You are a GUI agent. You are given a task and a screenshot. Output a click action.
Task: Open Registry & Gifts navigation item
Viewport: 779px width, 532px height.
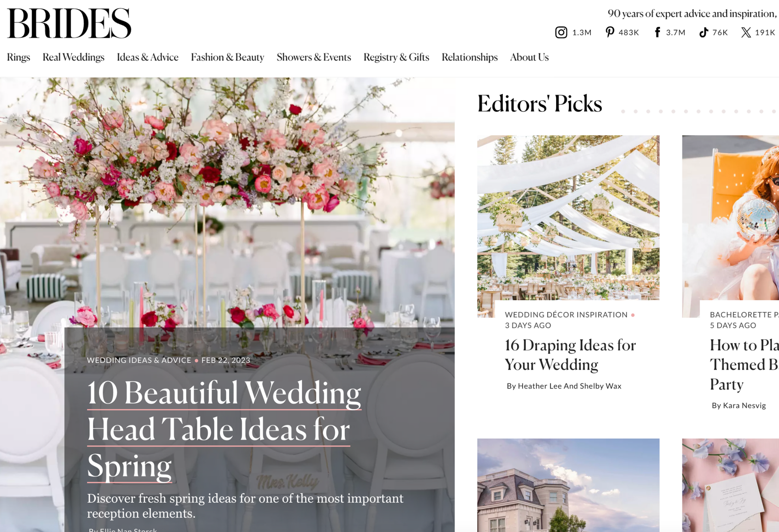tap(396, 57)
